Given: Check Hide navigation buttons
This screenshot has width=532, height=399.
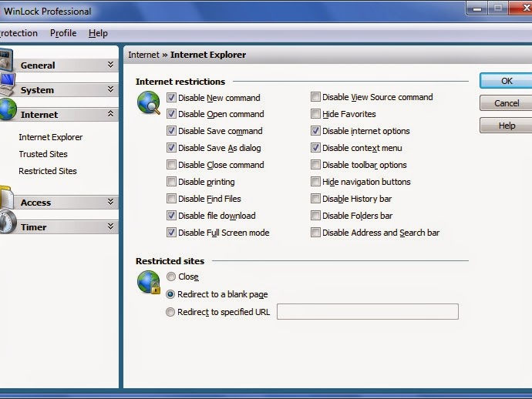Looking at the screenshot, I should point(315,182).
